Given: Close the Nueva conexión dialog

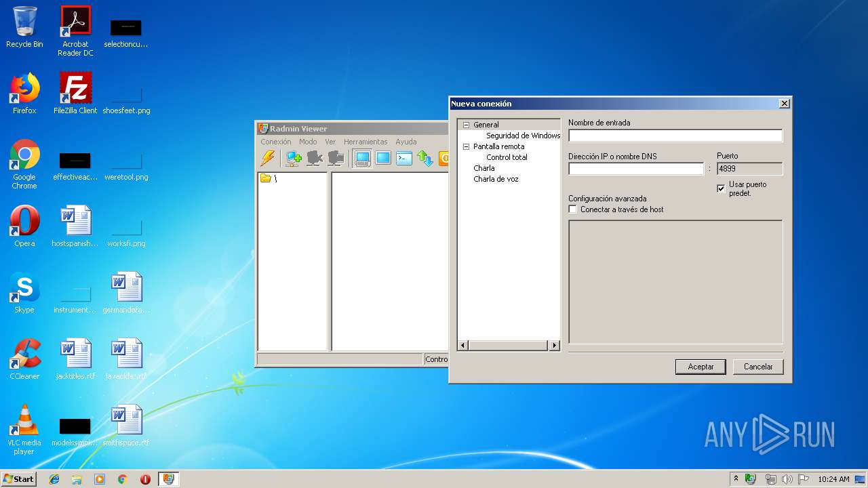Looking at the screenshot, I should pyautogui.click(x=784, y=104).
